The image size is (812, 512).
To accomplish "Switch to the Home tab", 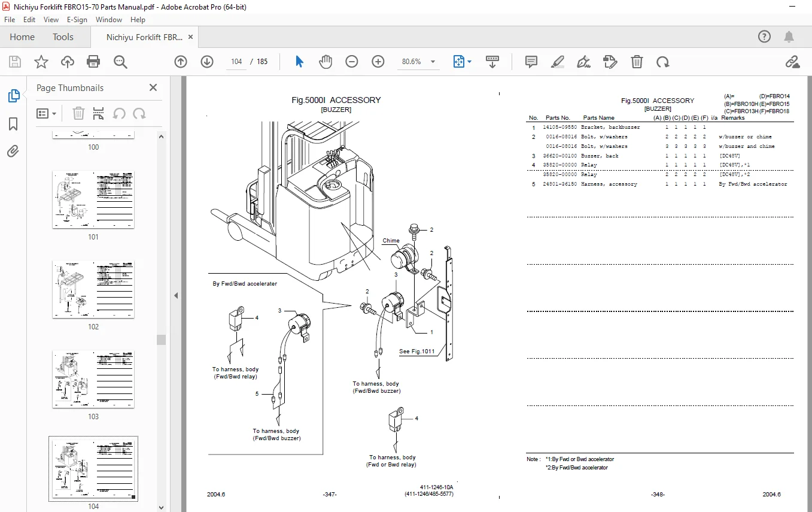I will 22,37.
